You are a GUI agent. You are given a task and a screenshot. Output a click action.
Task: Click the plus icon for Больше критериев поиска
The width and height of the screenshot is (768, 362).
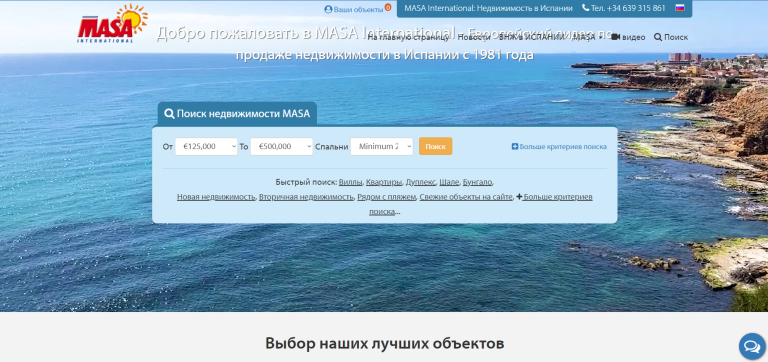515,146
